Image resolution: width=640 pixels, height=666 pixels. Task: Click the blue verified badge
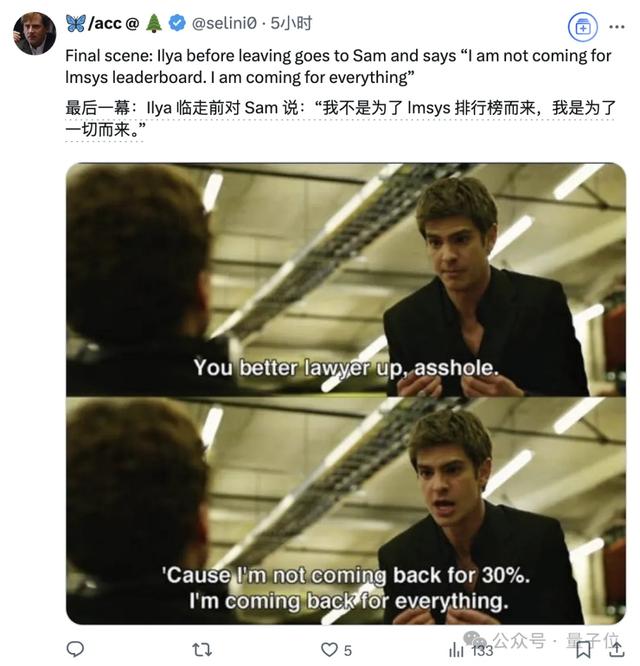pos(177,23)
